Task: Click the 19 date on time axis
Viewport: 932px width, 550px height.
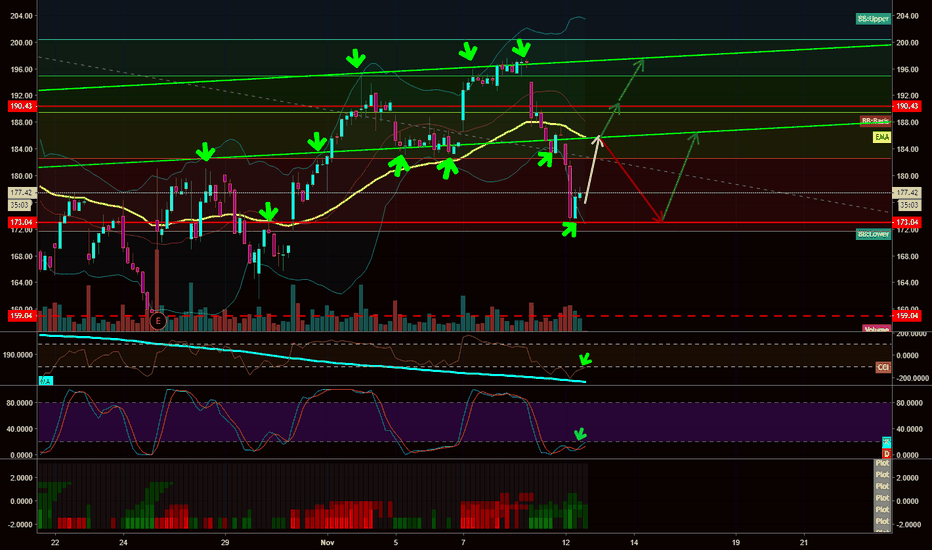Action: [x=736, y=542]
